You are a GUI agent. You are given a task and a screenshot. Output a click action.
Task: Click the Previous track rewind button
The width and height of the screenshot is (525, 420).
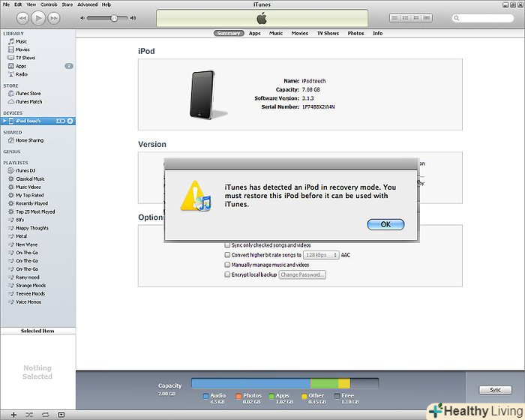coord(22,18)
